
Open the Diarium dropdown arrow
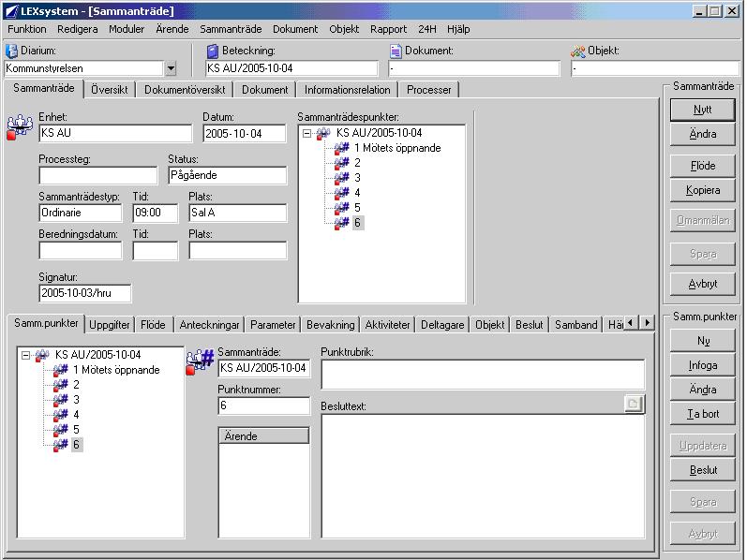(171, 68)
